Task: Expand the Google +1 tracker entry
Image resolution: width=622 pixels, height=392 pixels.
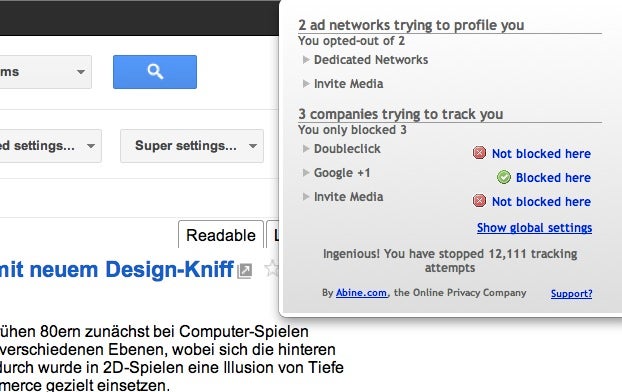Action: 336,173
